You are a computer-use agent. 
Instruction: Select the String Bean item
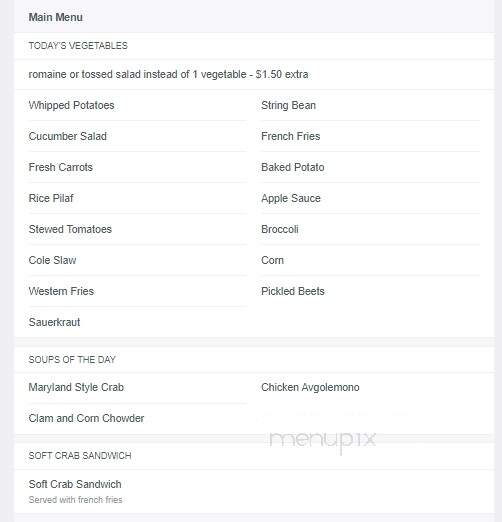[288, 105]
